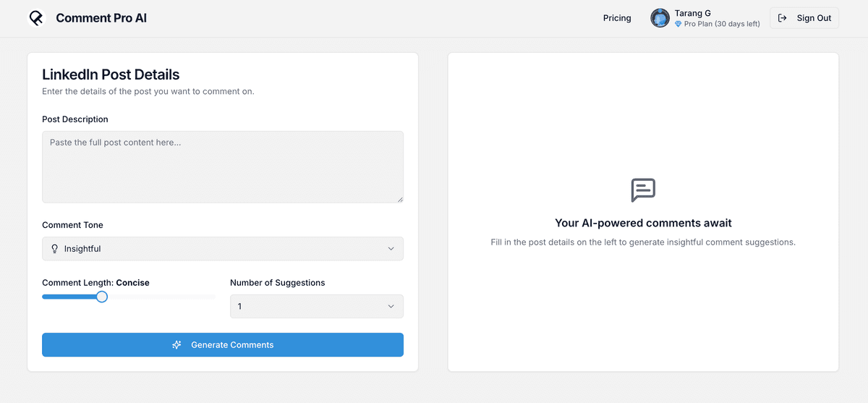868x403 pixels.
Task: Click the Comment Pro AI logo icon
Action: point(36,18)
